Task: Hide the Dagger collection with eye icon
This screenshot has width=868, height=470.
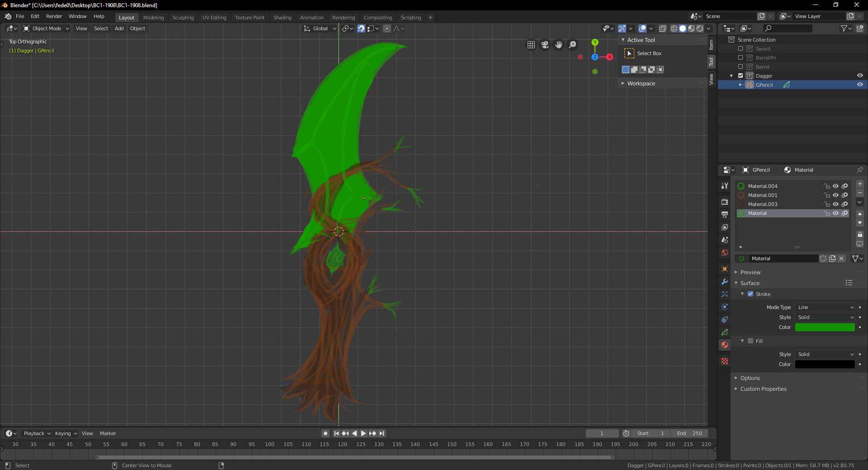Action: click(x=860, y=75)
